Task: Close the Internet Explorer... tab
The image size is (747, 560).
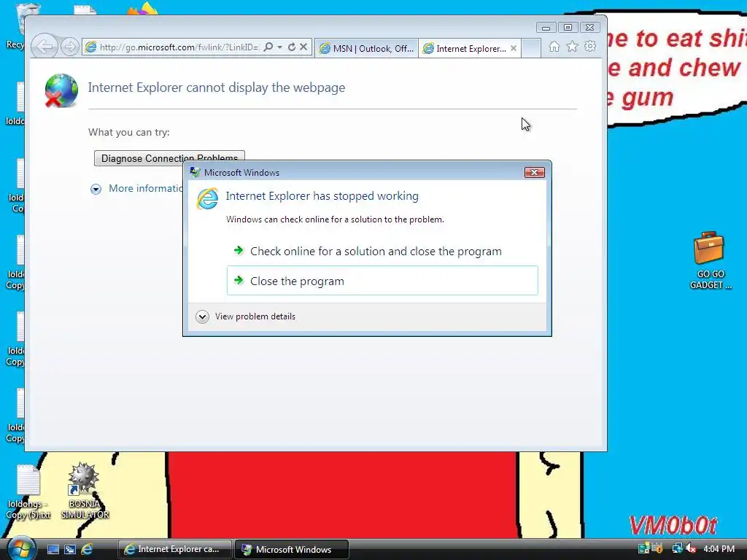Action: 514,48
